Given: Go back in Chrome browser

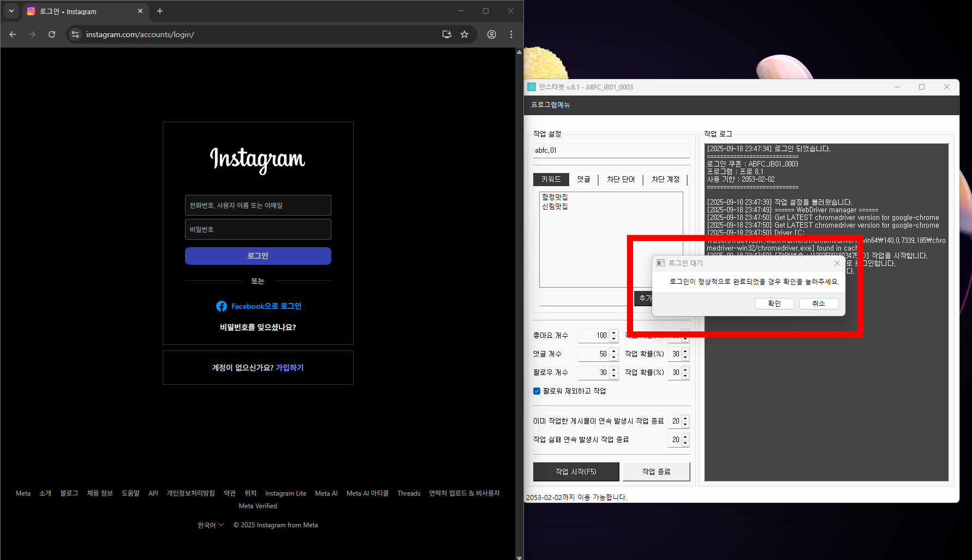Looking at the screenshot, I should (13, 34).
